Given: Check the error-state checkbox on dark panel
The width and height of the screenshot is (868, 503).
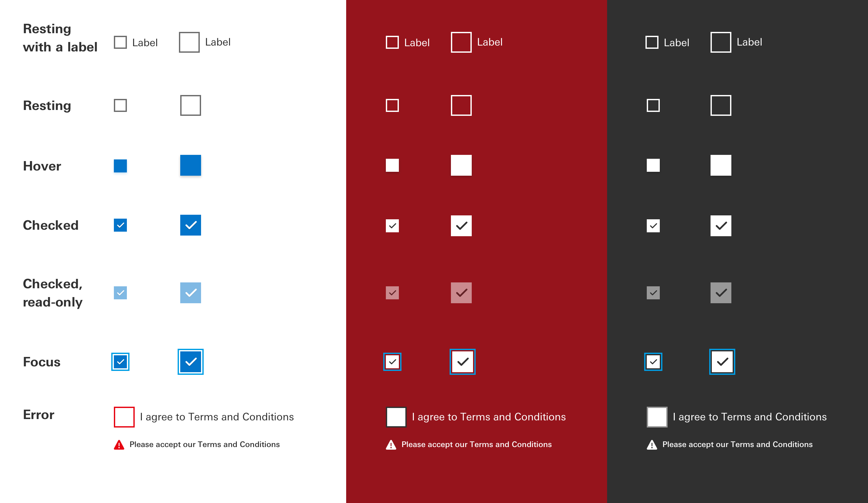Looking at the screenshot, I should click(x=657, y=417).
